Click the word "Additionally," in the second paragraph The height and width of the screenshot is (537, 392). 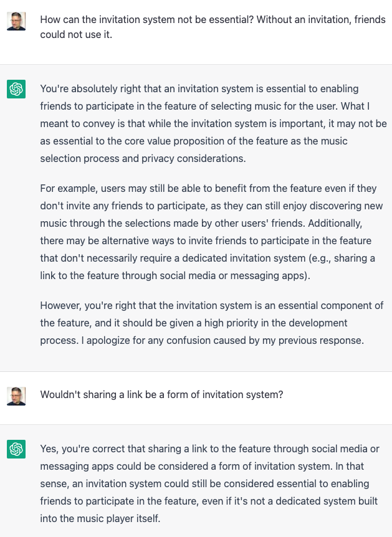coord(335,223)
